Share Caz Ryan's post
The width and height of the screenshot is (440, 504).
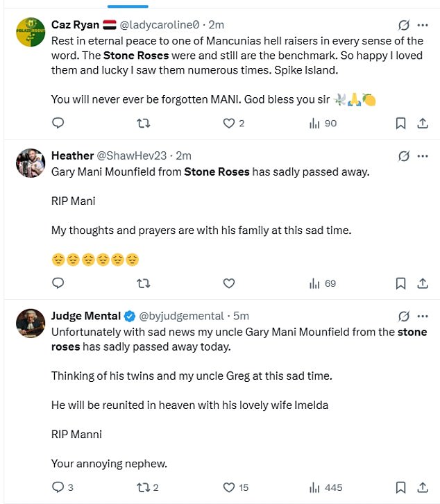(422, 123)
